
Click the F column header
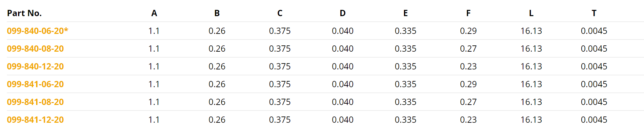(468, 13)
